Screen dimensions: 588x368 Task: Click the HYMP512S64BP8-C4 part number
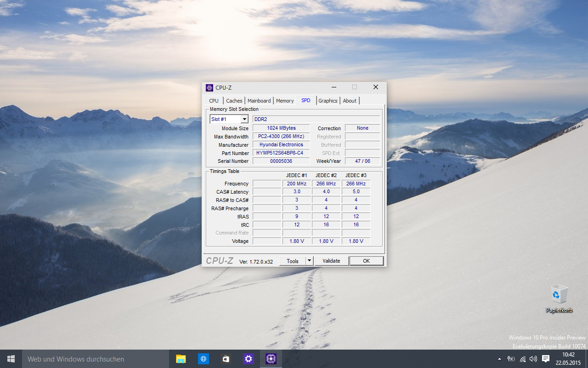point(281,153)
